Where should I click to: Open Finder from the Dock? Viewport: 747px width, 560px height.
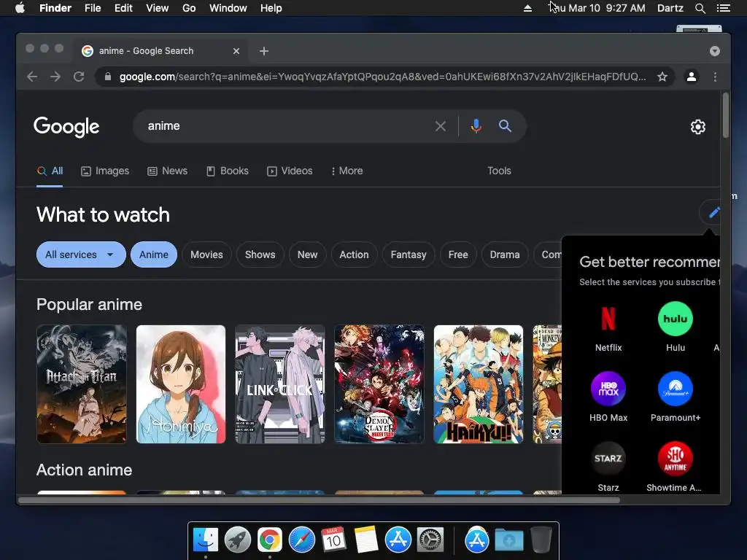click(205, 540)
